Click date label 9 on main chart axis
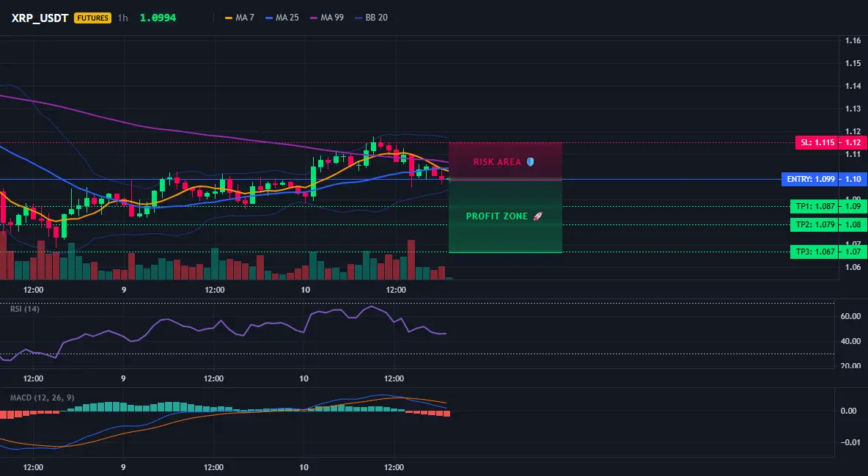 (123, 290)
